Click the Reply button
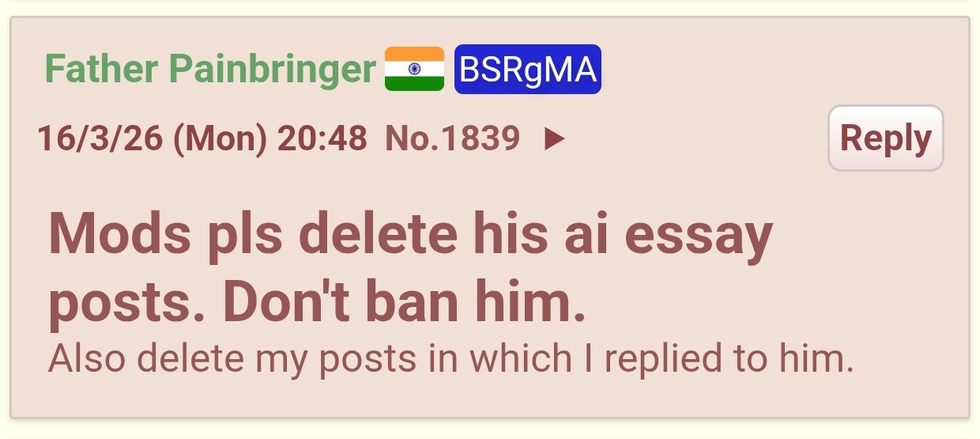This screenshot has width=980, height=439. tap(886, 138)
